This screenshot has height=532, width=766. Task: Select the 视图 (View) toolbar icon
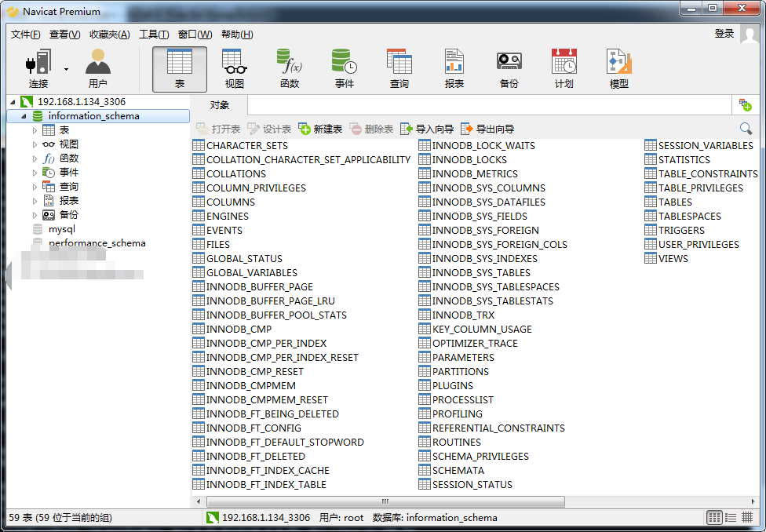click(x=234, y=69)
